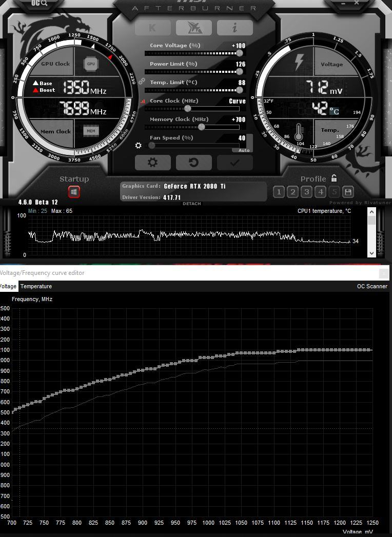The width and height of the screenshot is (392, 537).
Task: Select the last curve point at 1250 mV
Action: [x=369, y=350]
